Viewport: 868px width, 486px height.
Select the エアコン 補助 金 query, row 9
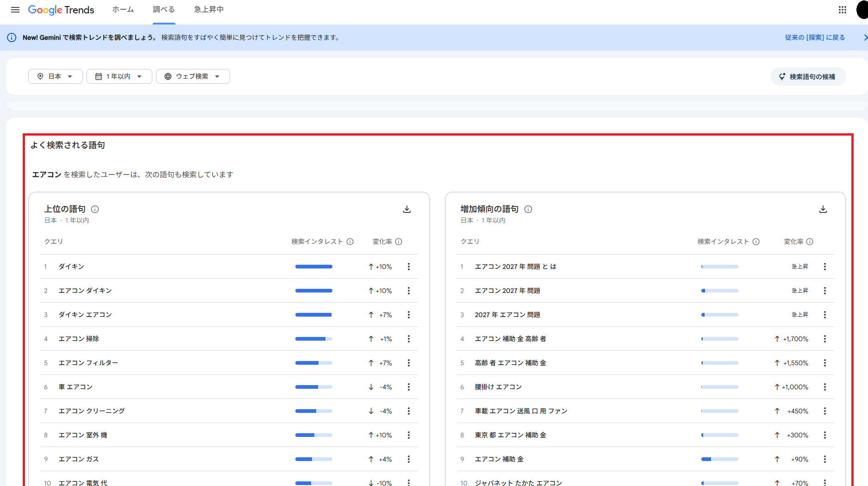tap(499, 459)
